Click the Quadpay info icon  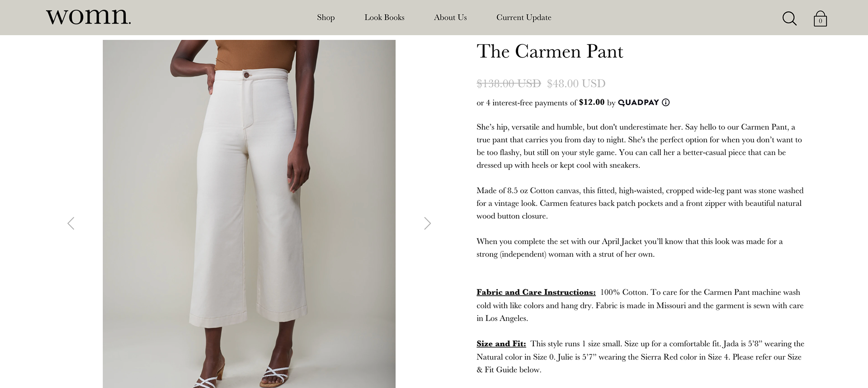[x=666, y=102]
